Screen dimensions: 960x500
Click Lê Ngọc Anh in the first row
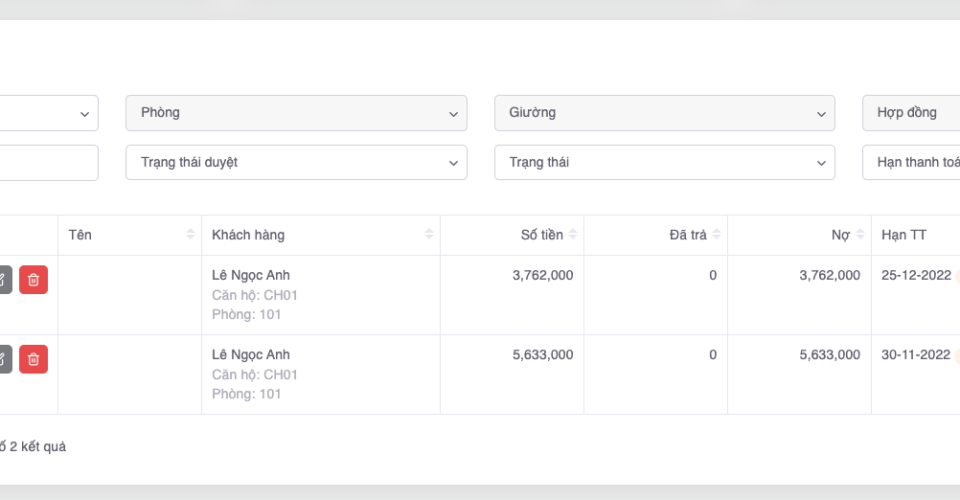pos(251,275)
